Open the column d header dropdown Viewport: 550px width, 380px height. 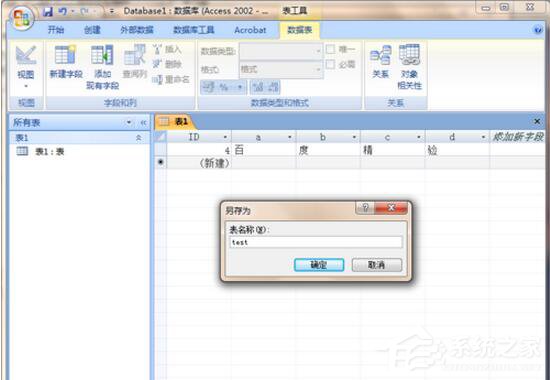[x=483, y=137]
